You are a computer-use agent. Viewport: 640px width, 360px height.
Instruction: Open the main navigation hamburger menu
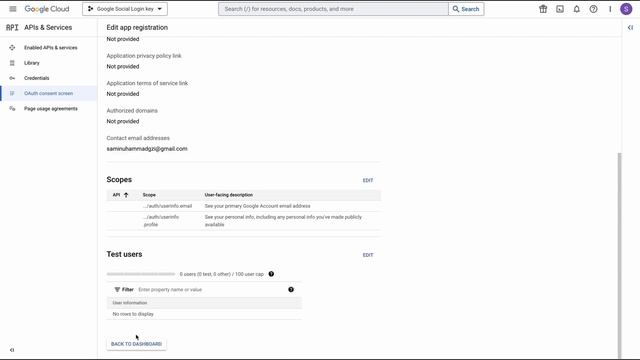click(x=13, y=9)
